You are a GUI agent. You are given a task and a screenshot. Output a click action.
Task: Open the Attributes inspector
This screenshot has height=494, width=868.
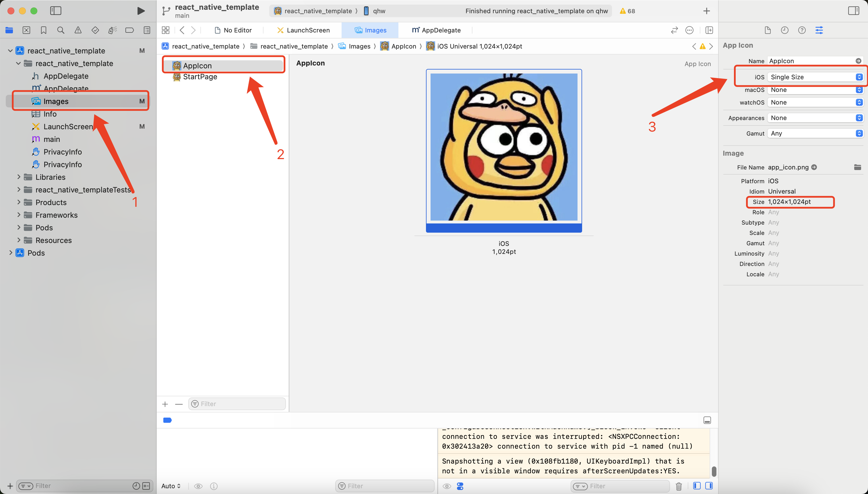[x=819, y=30]
